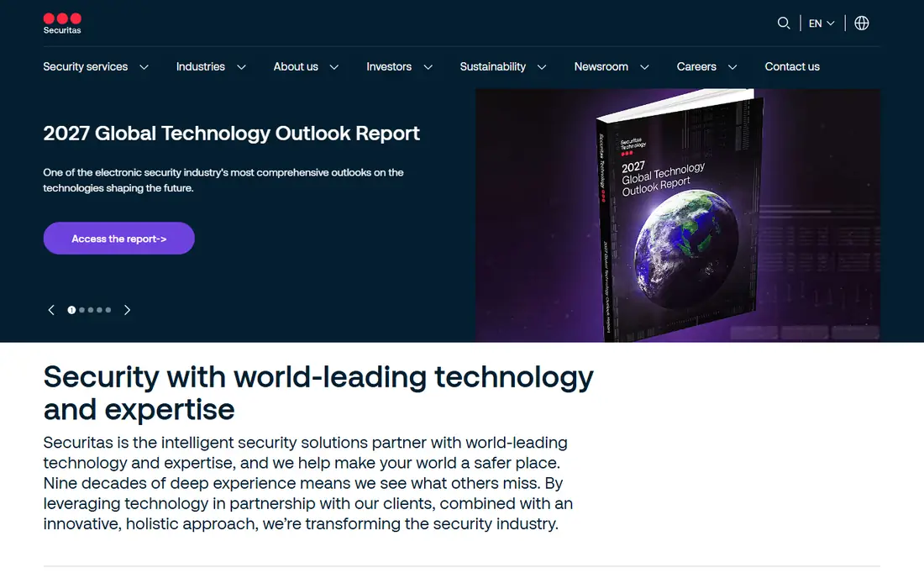924x578 pixels.
Task: Click the 2027 Global Technology Outlook Report heading
Action: (232, 133)
